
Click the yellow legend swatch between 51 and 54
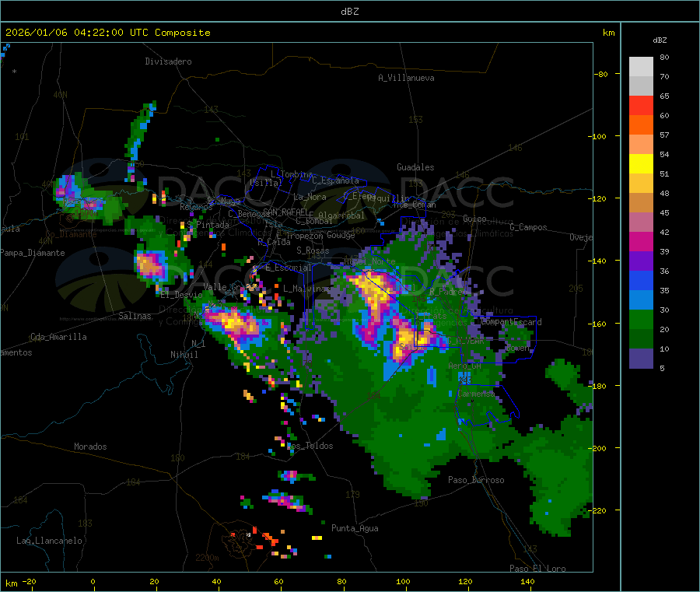point(641,164)
